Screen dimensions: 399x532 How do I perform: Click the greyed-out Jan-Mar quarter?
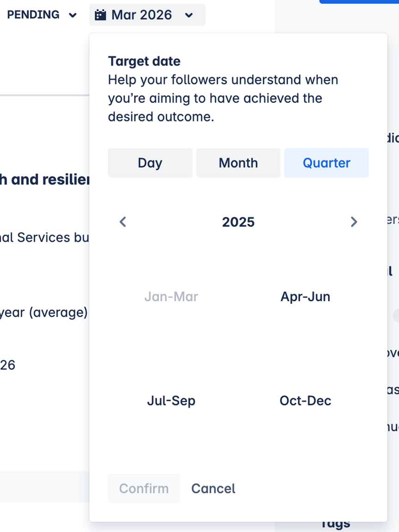[x=171, y=296]
